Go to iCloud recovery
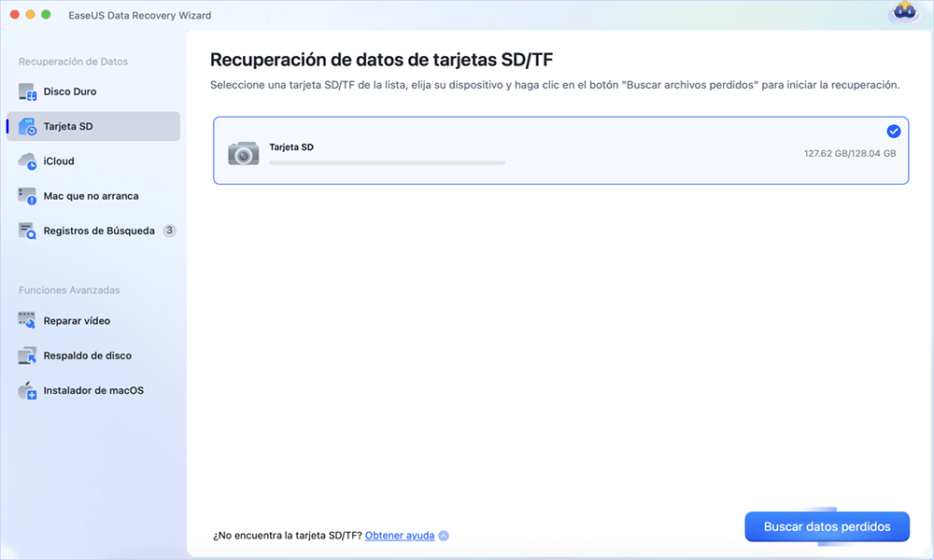The width and height of the screenshot is (934, 560). coord(93,161)
